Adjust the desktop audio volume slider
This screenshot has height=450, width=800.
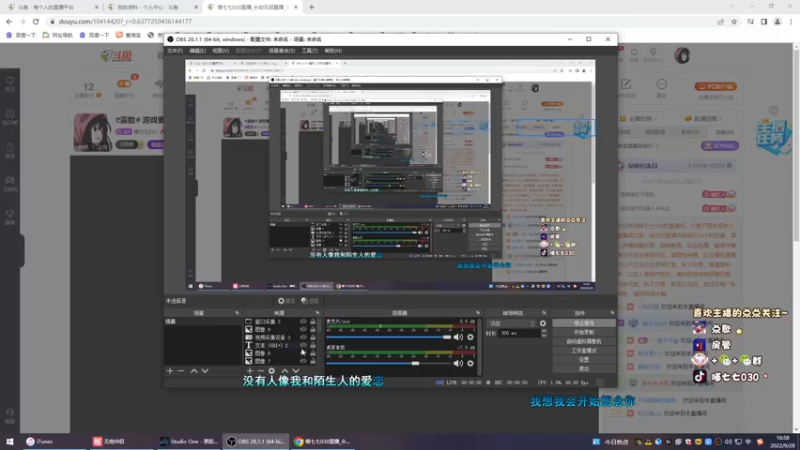[389, 363]
